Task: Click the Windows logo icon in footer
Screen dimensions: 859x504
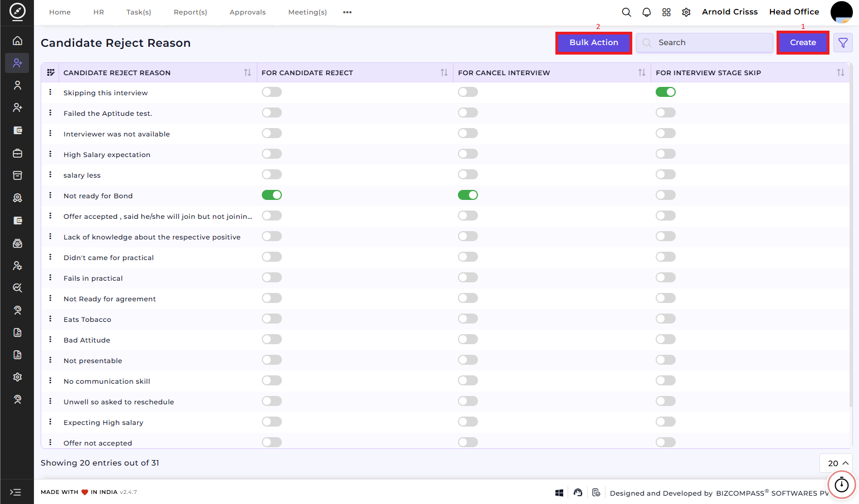Action: pyautogui.click(x=559, y=493)
